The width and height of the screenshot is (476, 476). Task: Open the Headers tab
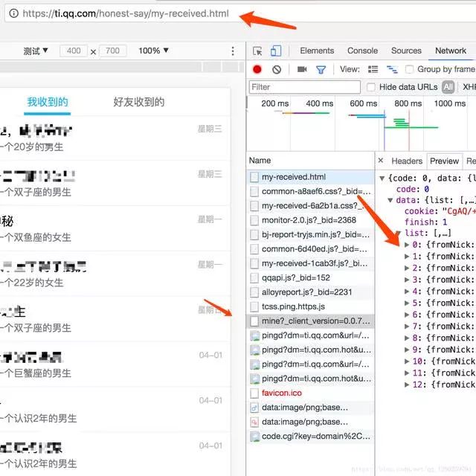pos(407,161)
